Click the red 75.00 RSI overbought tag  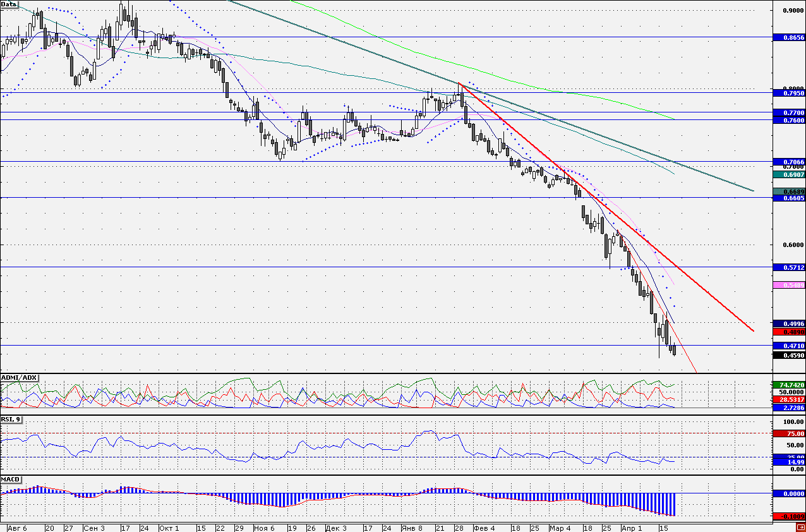tap(789, 433)
